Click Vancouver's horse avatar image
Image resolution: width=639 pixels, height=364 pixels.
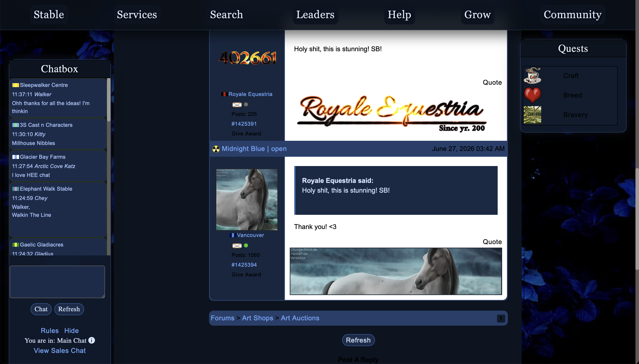coord(247,200)
